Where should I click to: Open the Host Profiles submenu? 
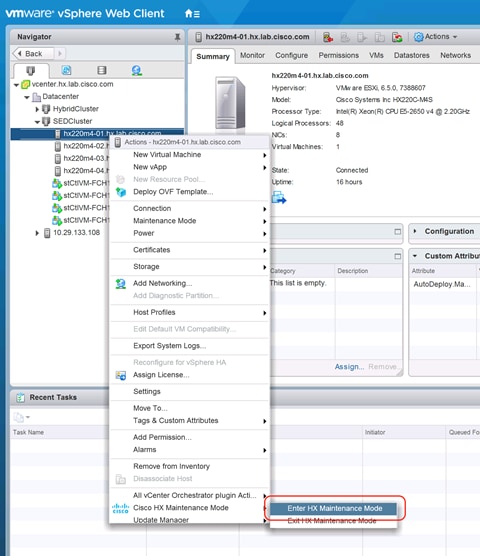190,313
